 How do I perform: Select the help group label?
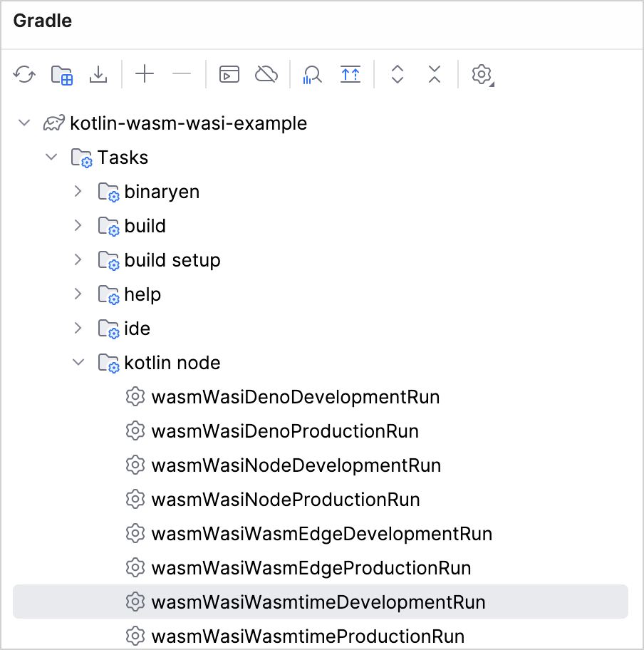click(142, 295)
